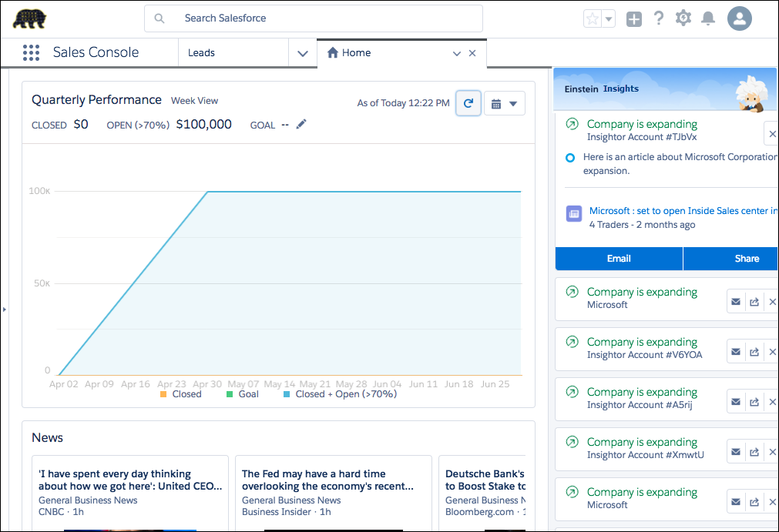This screenshot has height=532, width=779.
Task: Open the Insightor Account #A5rij insight title
Action: (642, 392)
